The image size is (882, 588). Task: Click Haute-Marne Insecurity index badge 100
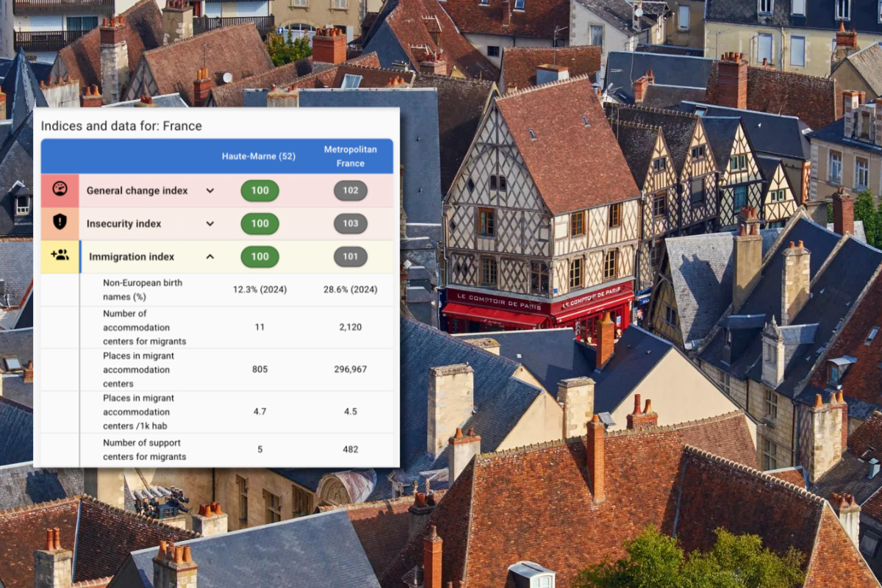(x=260, y=223)
